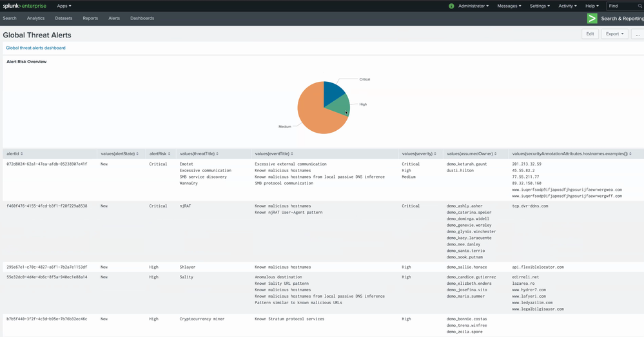Open the Administrator user menu

tap(474, 6)
